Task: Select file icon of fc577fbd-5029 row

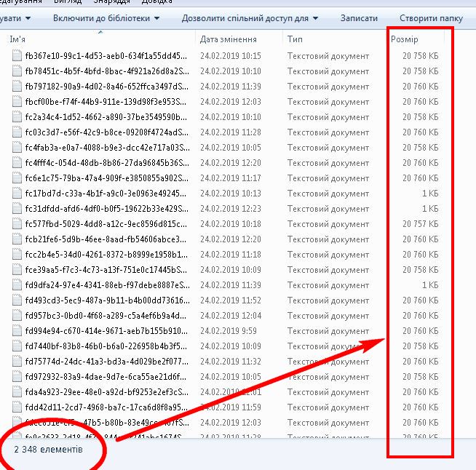Action: [17, 224]
